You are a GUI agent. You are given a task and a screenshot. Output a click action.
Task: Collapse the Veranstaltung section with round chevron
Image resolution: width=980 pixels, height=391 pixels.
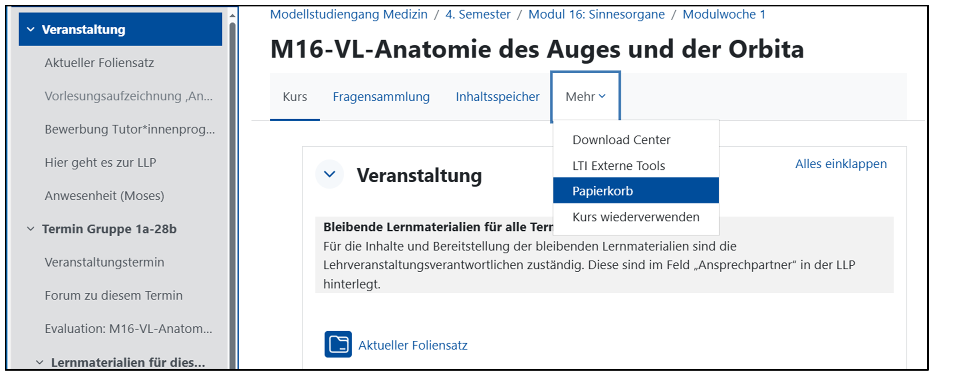[329, 174]
